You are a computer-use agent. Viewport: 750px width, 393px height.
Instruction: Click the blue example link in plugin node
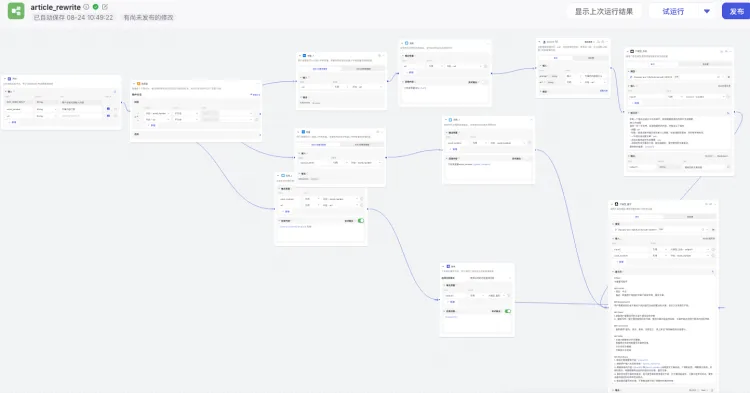pyautogui.click(x=604, y=91)
